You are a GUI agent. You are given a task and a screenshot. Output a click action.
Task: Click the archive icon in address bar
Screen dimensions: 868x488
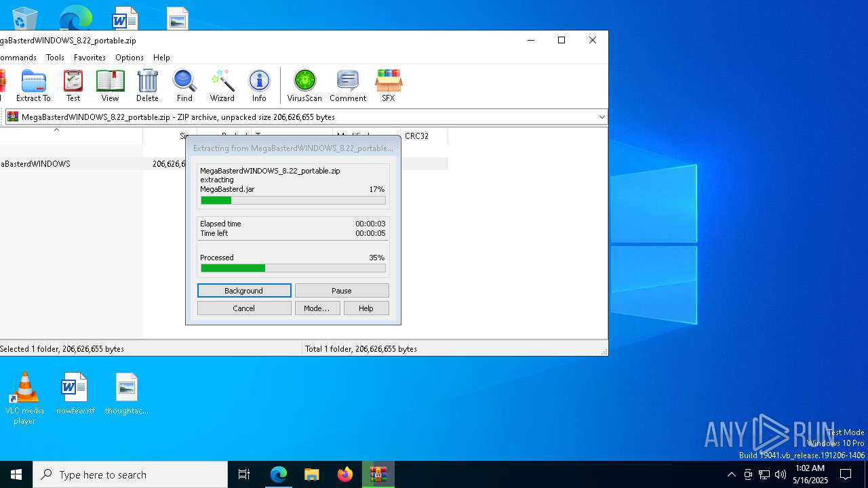[x=13, y=117]
